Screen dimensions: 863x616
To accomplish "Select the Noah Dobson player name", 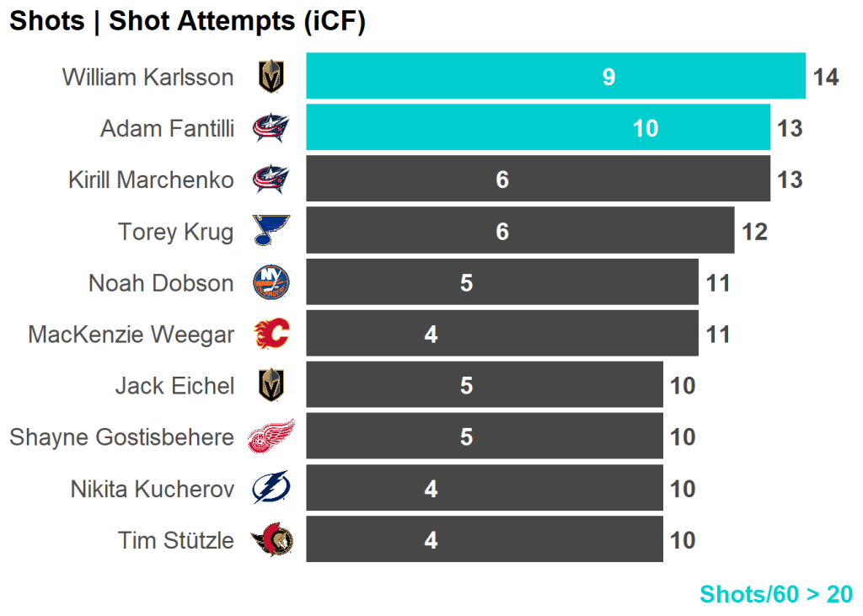I will (161, 283).
